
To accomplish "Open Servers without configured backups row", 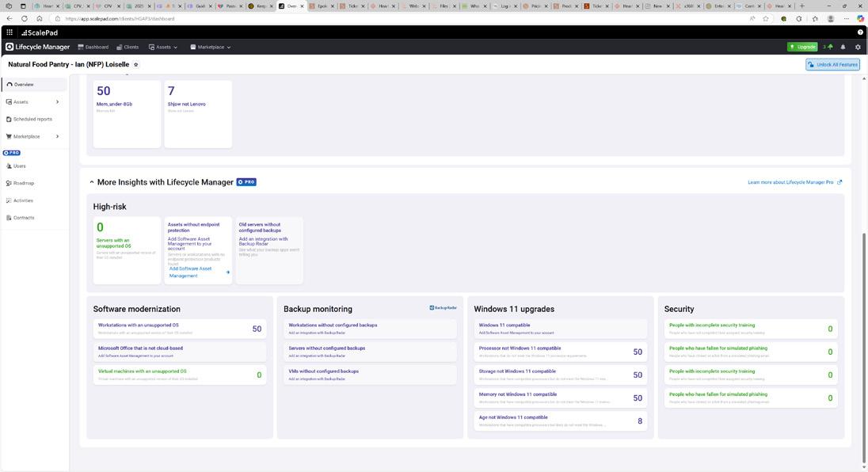I will [x=370, y=352].
